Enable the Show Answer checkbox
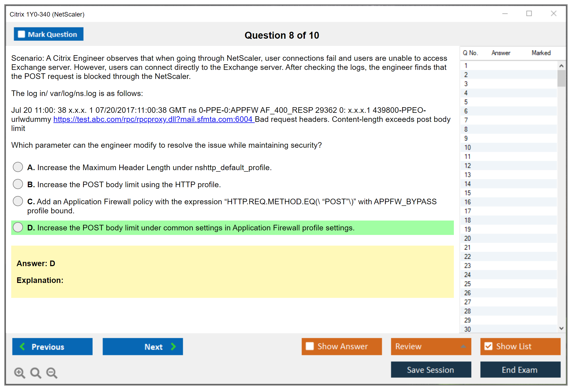This screenshot has width=574, height=392. 310,346
